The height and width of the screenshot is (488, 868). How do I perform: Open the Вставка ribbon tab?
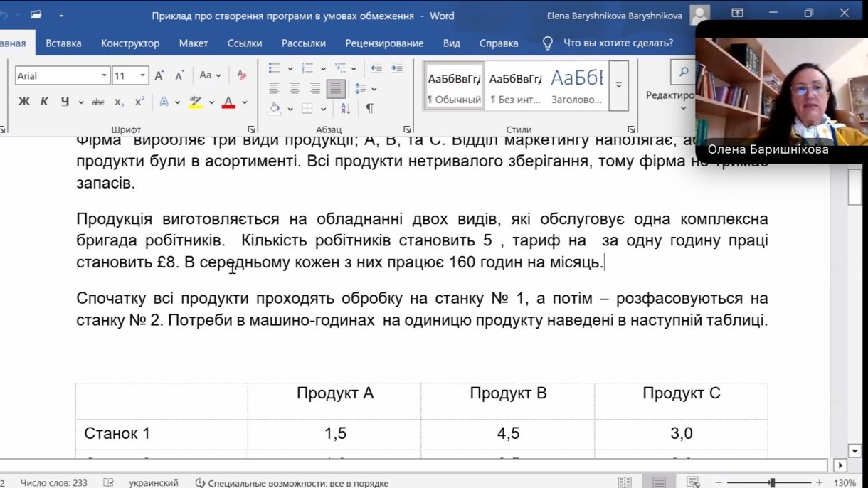(63, 43)
